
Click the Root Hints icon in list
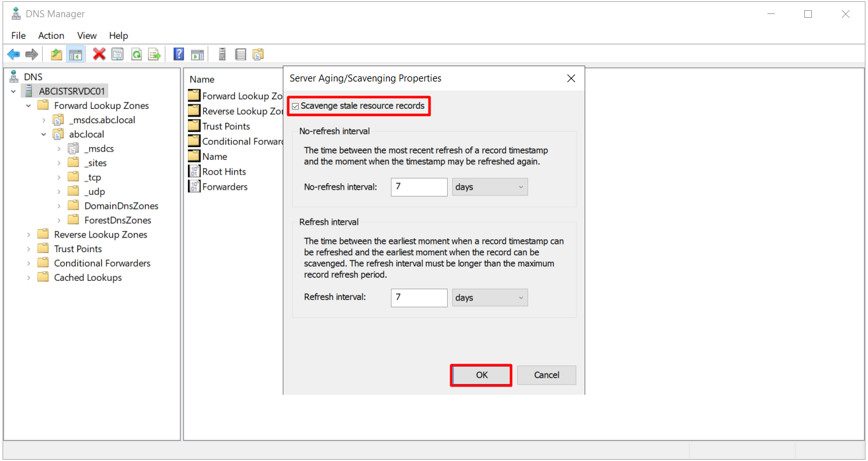(194, 171)
